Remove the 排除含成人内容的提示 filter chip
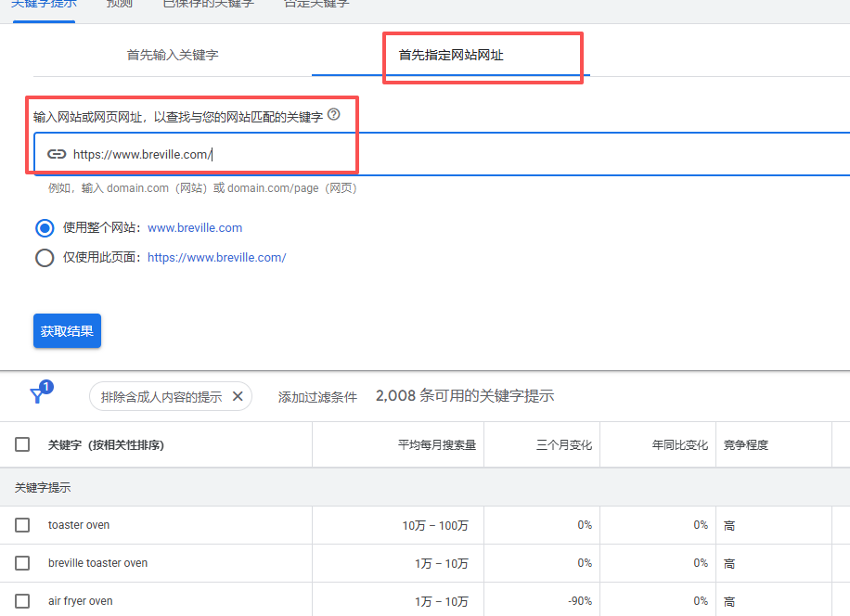This screenshot has height=616, width=850. pos(238,396)
